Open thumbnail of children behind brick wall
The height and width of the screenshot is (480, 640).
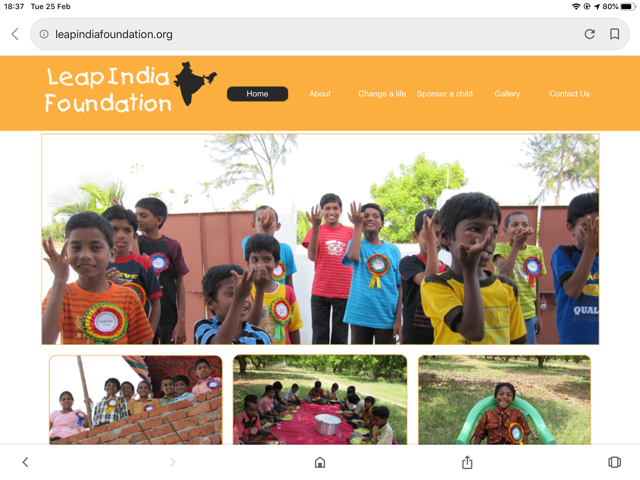136,400
